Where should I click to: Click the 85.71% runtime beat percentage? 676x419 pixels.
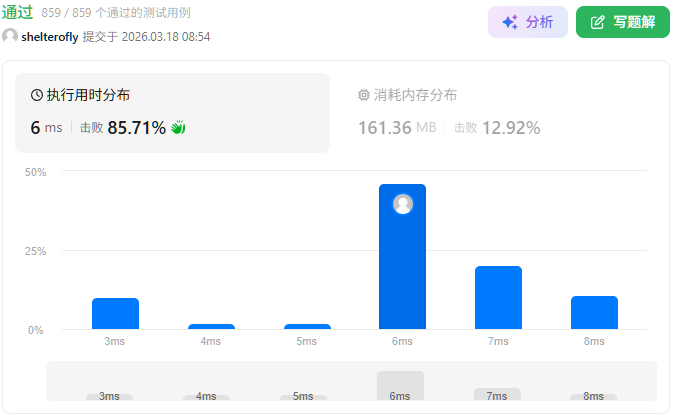pyautogui.click(x=137, y=128)
